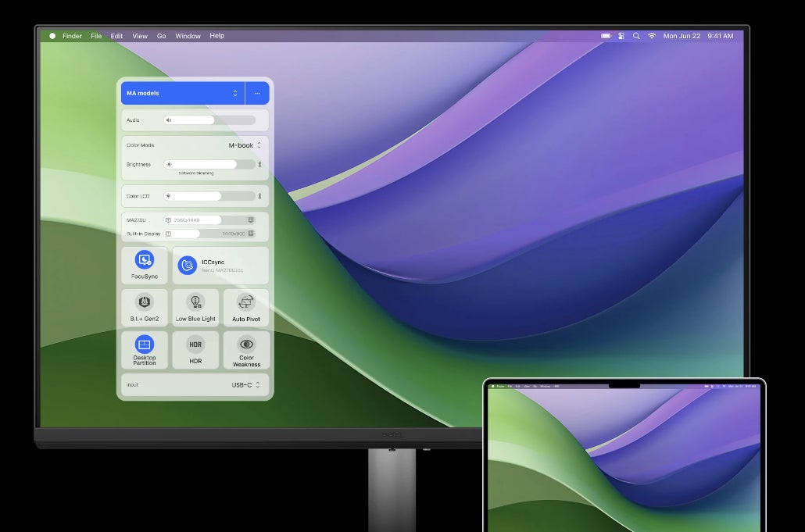Screen dimensions: 805x532
Task: Toggle the ICCsync tile
Action: coord(220,266)
